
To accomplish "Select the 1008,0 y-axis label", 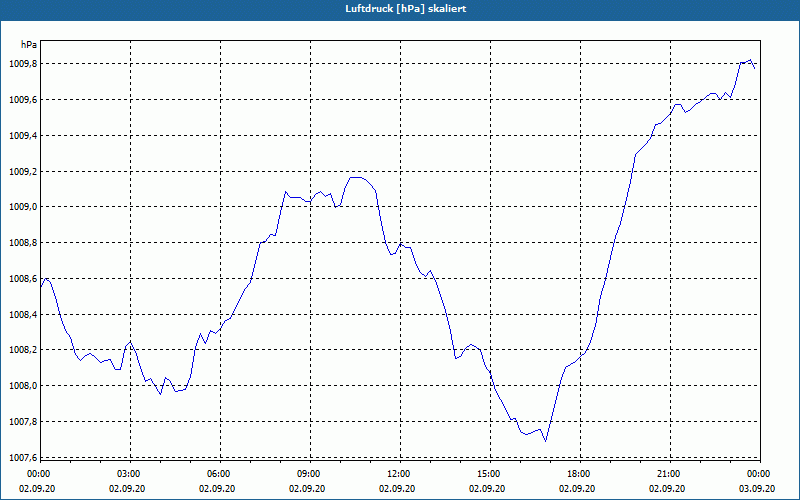I will pos(23,386).
